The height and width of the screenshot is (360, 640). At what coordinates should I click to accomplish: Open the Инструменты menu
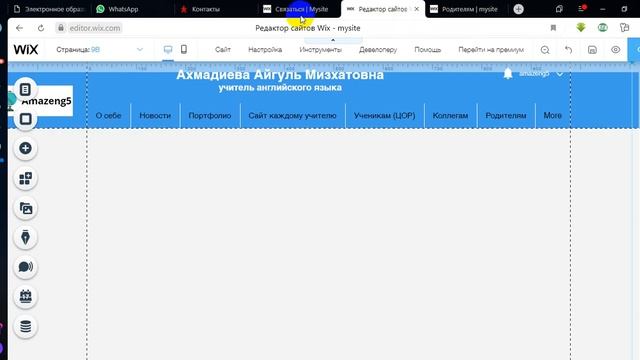click(x=321, y=49)
